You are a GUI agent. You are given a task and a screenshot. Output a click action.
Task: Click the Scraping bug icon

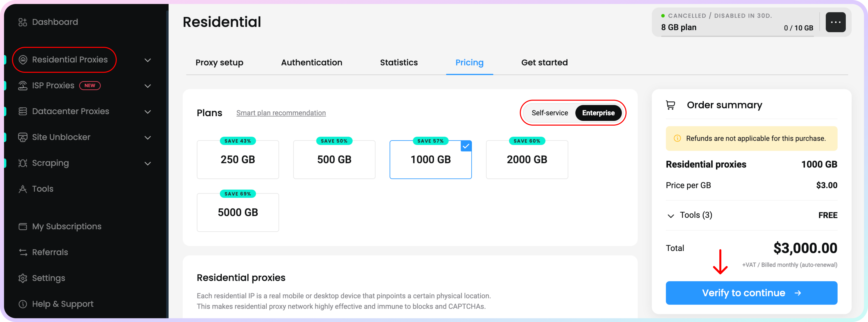click(23, 163)
